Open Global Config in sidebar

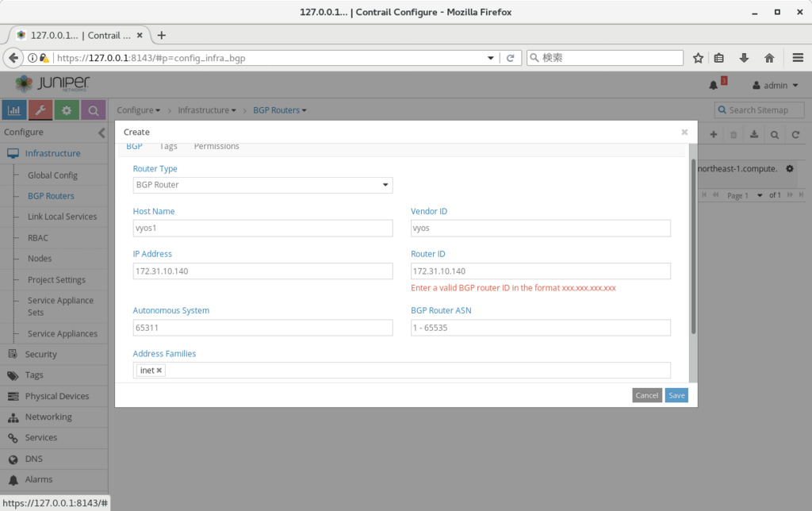tap(53, 175)
